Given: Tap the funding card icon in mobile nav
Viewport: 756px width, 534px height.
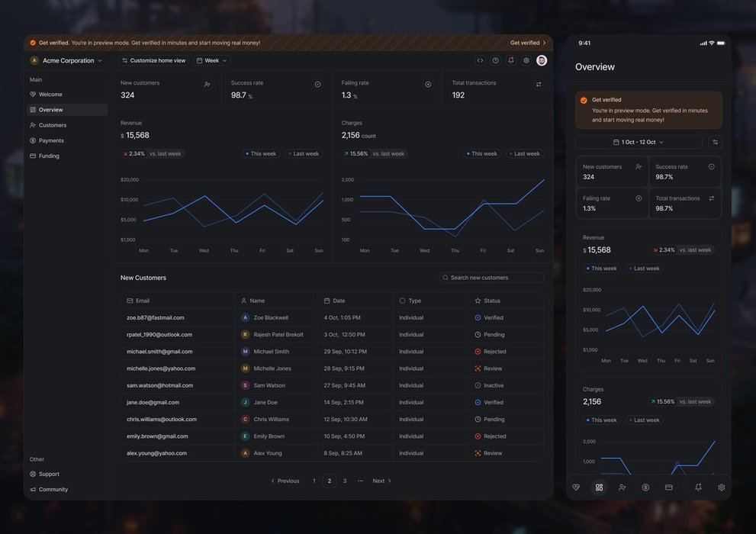Looking at the screenshot, I should [669, 487].
